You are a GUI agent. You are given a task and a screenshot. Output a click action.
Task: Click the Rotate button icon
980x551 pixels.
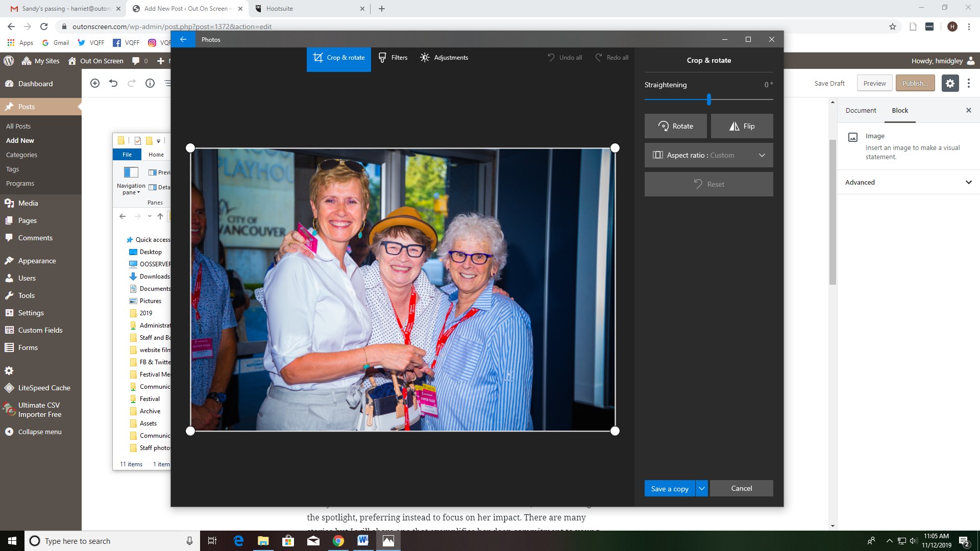pyautogui.click(x=663, y=126)
